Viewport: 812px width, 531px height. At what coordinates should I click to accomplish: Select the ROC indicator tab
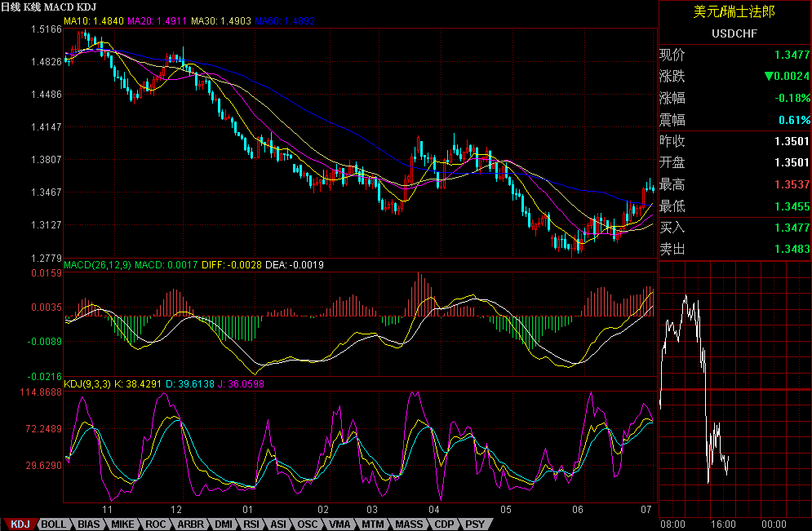coord(155,524)
